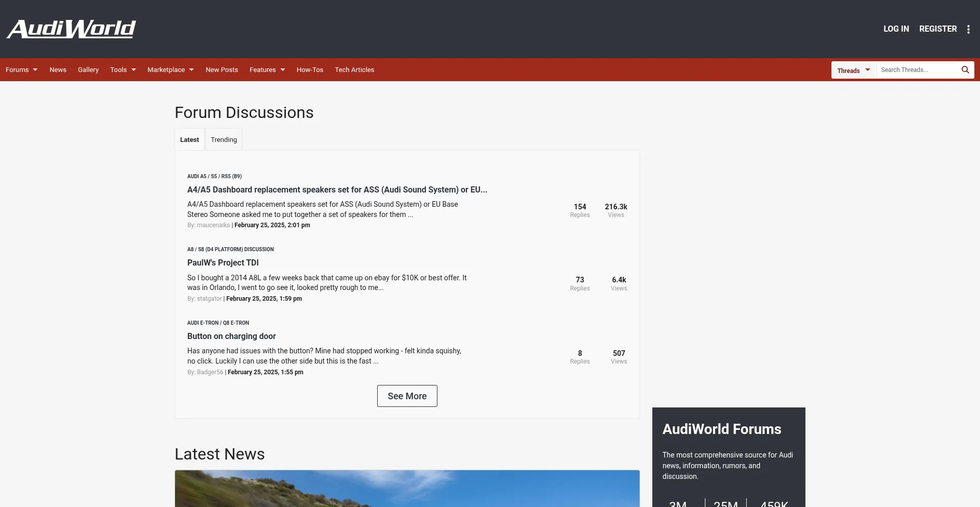Open the Button on charging door thread
Image resolution: width=980 pixels, height=507 pixels.
click(231, 336)
